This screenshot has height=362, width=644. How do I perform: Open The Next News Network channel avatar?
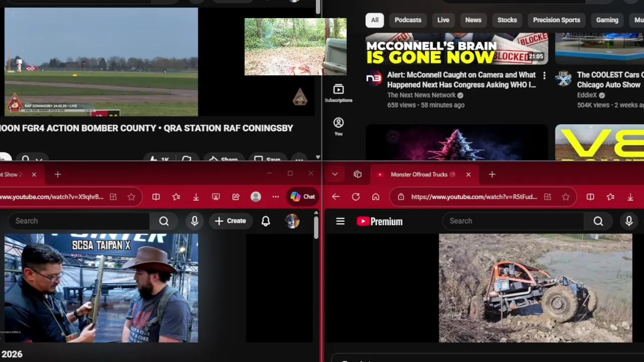point(373,78)
